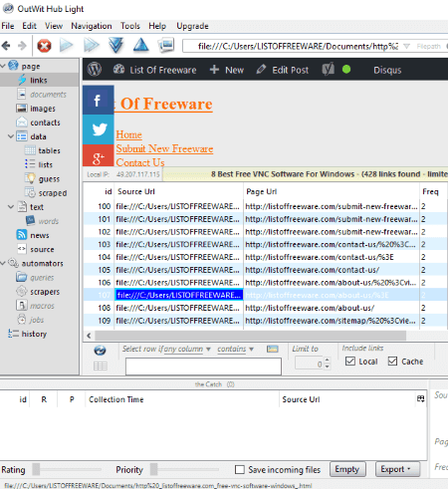Image resolution: width=448 pixels, height=489 pixels.
Task: Stop loading with the red X icon
Action: click(44, 46)
